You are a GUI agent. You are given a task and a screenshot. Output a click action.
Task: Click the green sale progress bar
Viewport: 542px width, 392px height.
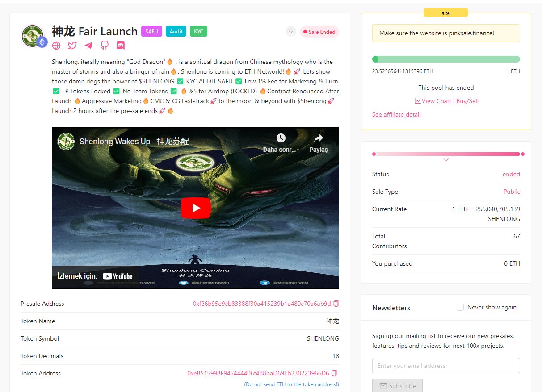click(x=446, y=59)
